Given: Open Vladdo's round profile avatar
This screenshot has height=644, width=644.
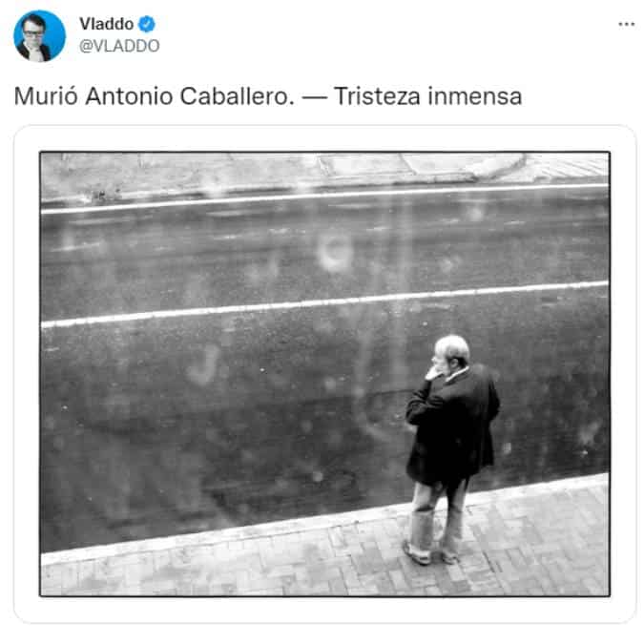Looking at the screenshot, I should tap(39, 35).
